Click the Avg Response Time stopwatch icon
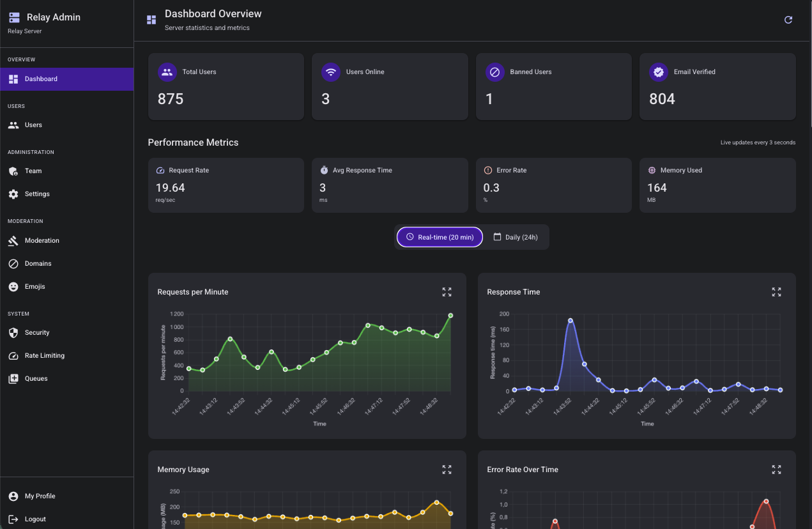The image size is (812, 529). pyautogui.click(x=324, y=171)
